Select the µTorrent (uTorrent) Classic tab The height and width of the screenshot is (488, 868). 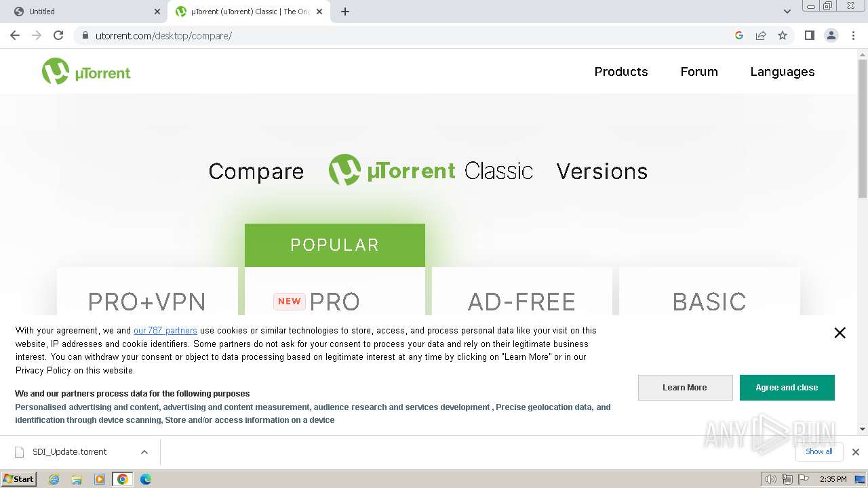pyautogui.click(x=248, y=12)
